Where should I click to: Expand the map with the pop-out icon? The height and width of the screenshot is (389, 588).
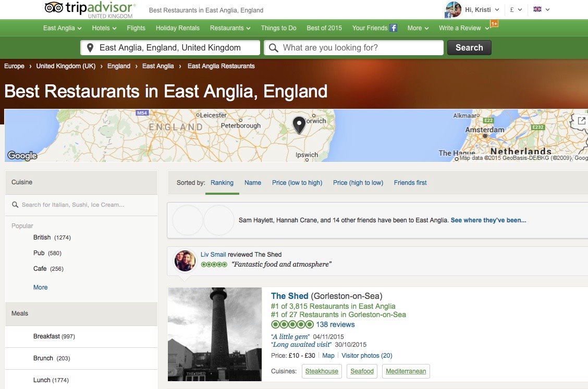coord(581,121)
